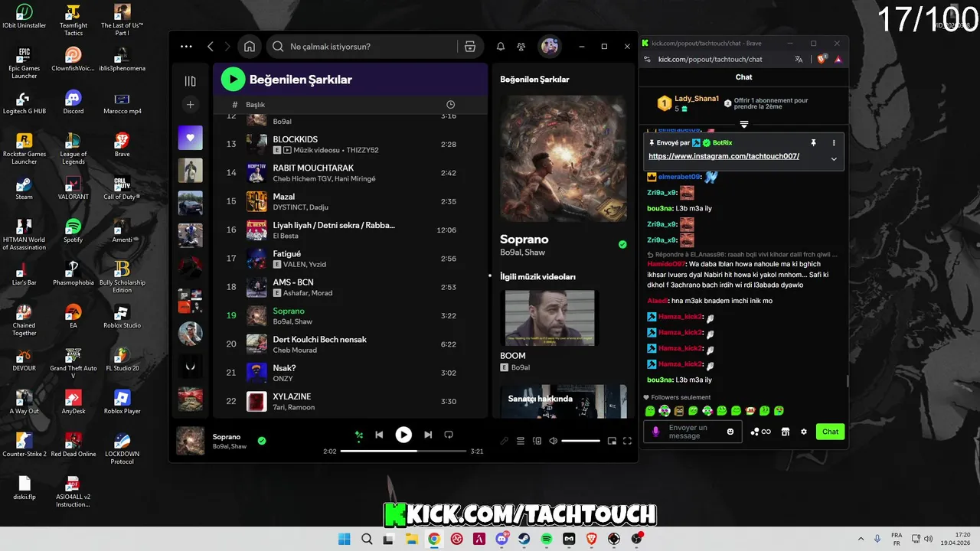Open chat emote picker smiley
This screenshot has width=980, height=551.
[730, 432]
